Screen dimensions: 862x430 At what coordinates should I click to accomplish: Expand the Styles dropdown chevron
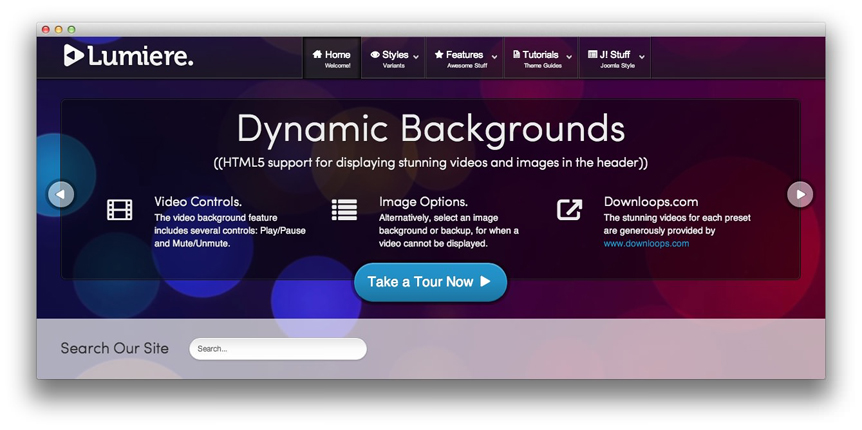[417, 57]
